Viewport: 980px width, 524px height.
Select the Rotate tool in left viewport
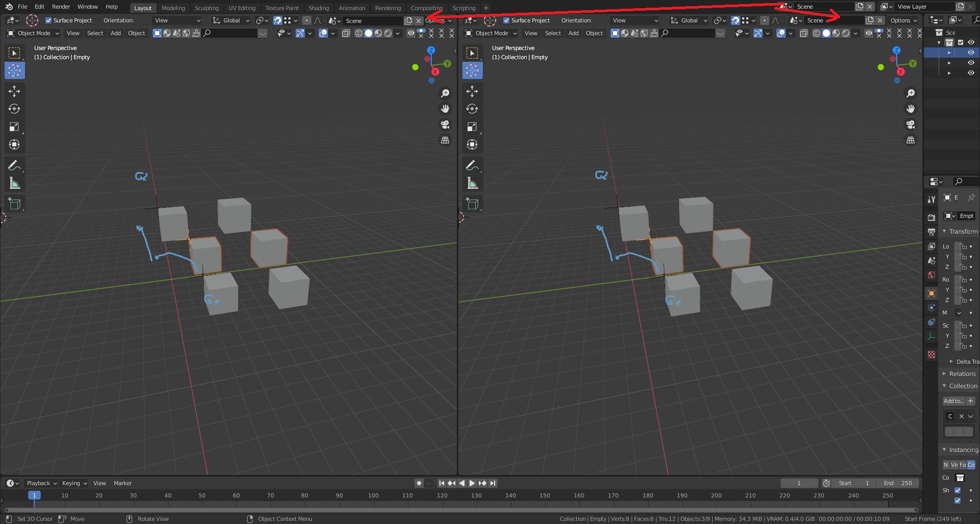point(14,109)
